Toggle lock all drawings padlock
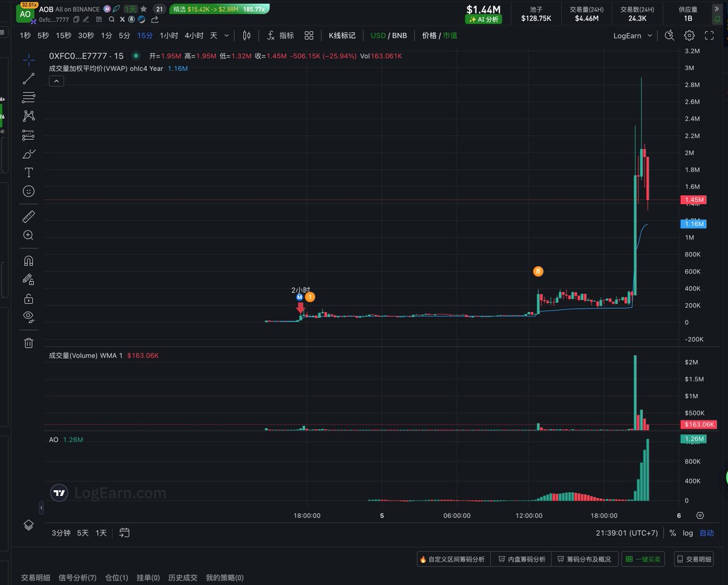This screenshot has height=585, width=728. pos(29,298)
